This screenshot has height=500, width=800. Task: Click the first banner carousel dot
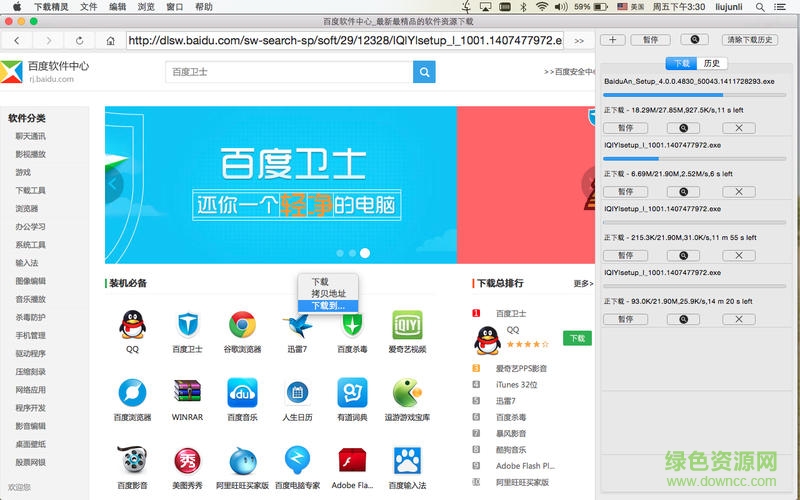(x=340, y=253)
